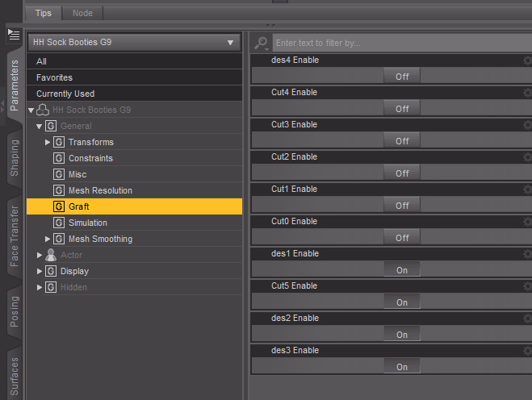Select the Posing side tab
The height and width of the screenshot is (400, 532).
point(14,311)
